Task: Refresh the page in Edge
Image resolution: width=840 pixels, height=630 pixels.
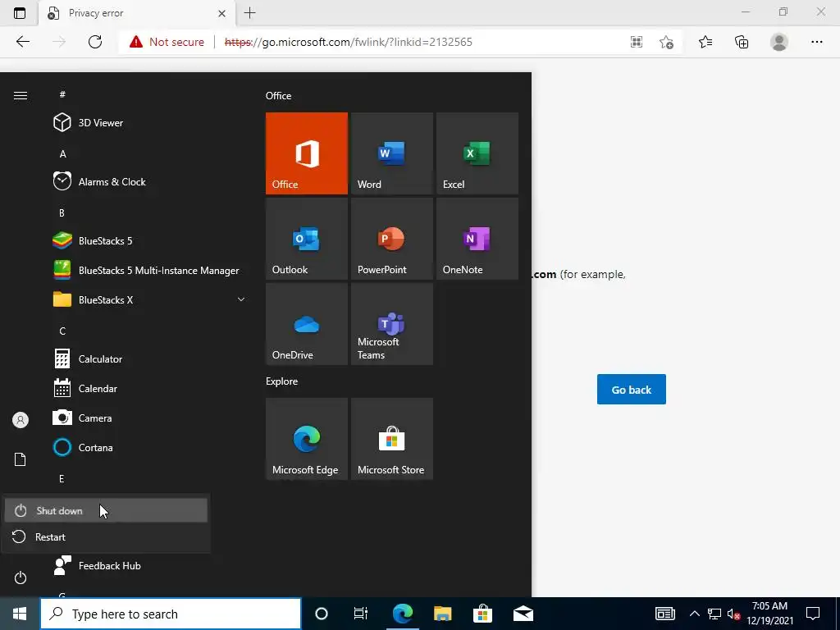Action: click(x=95, y=42)
